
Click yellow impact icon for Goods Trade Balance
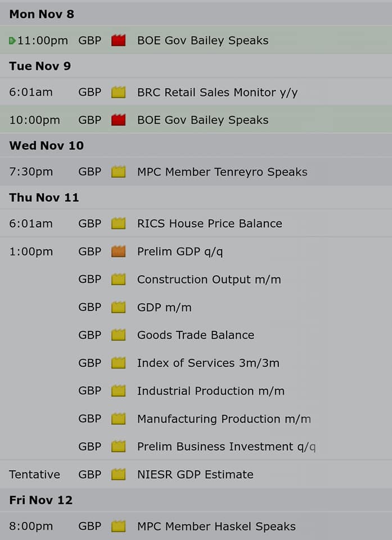[x=118, y=335]
